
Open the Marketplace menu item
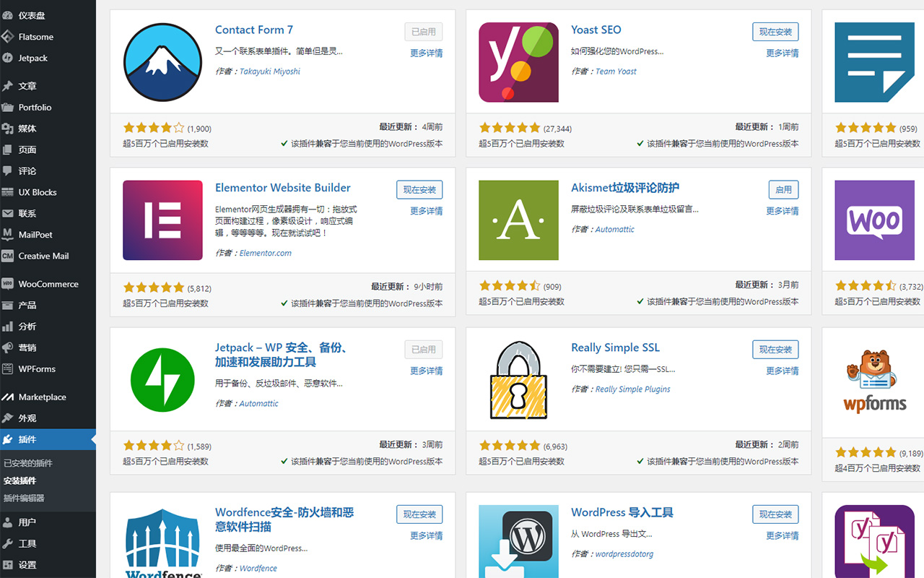click(48, 397)
